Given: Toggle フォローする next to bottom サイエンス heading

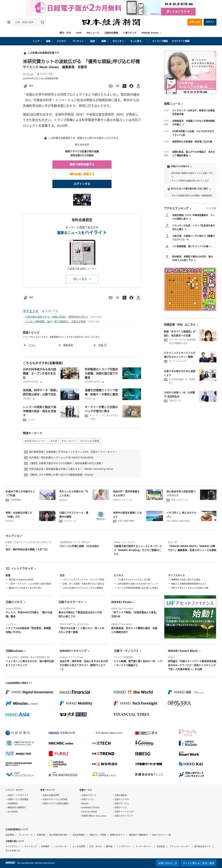Looking at the screenshot, I should [50, 311].
